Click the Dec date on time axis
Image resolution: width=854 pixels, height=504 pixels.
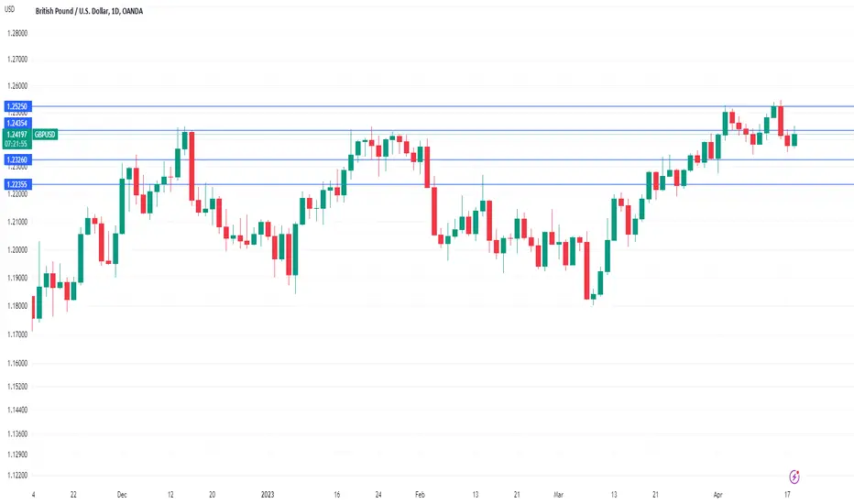tap(122, 495)
